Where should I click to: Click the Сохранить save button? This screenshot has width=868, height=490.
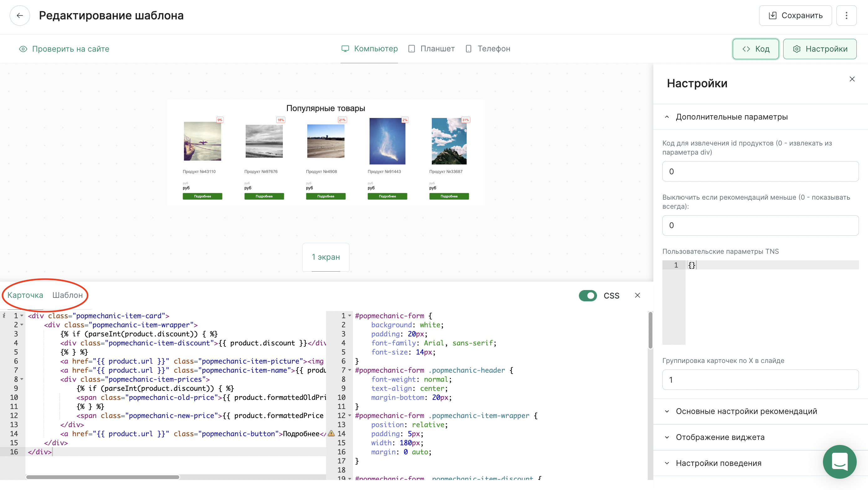795,16
